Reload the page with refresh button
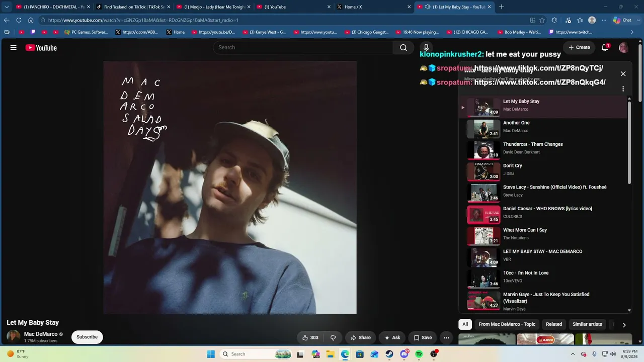Image resolution: width=644 pixels, height=362 pixels. (19, 20)
